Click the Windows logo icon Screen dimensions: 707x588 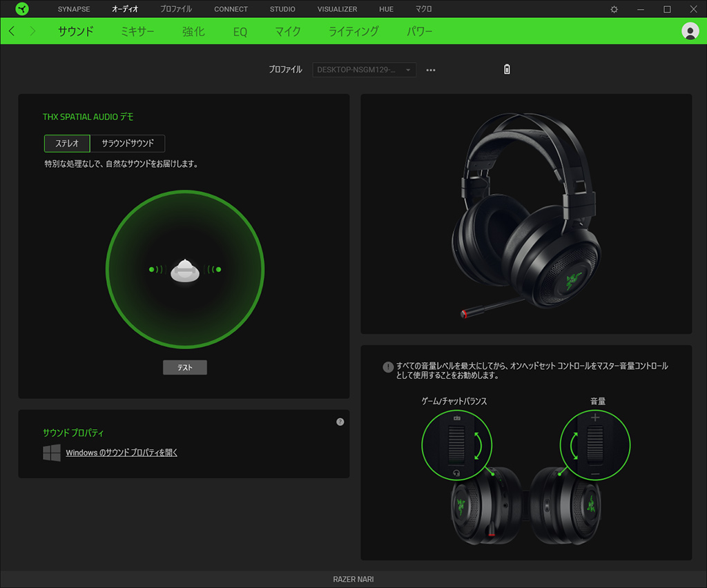pyautogui.click(x=52, y=452)
